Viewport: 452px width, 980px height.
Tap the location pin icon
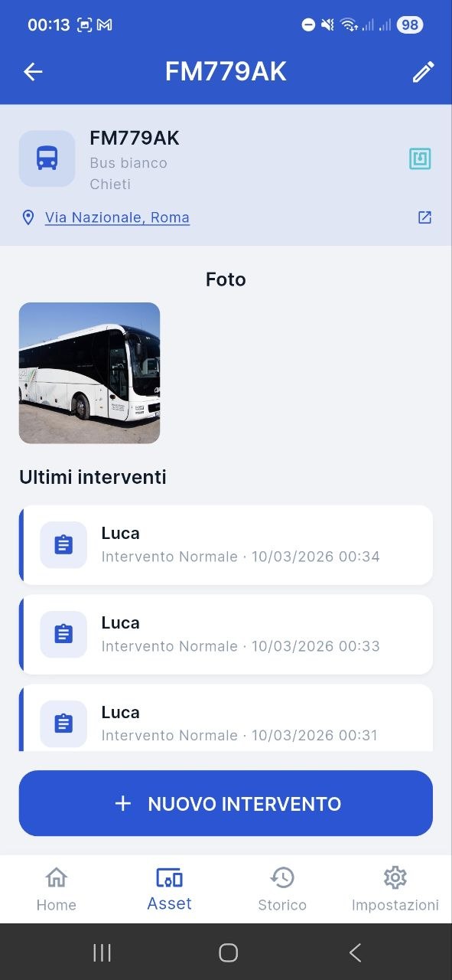28,217
